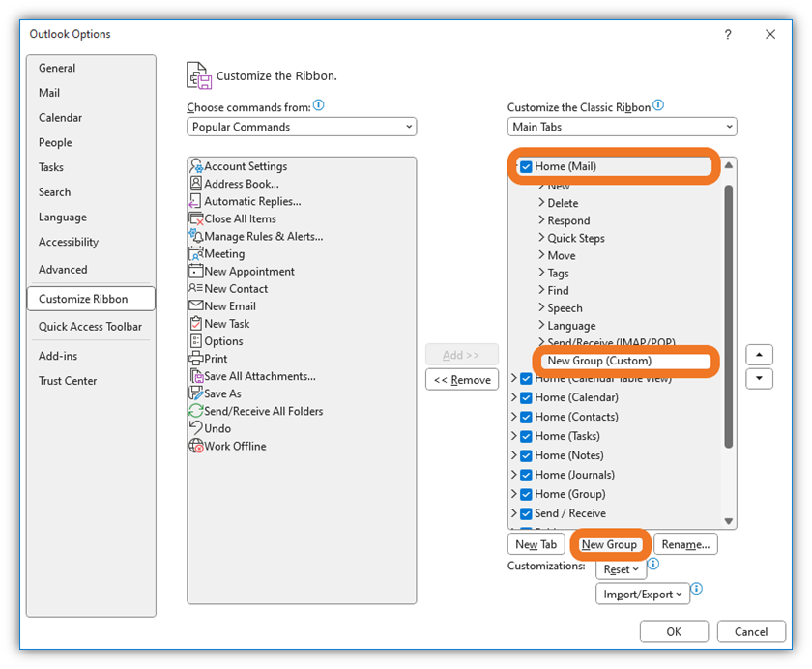Select the Send/Receive All Folders icon
Image resolution: width=812 pixels, height=669 pixels.
tap(195, 411)
